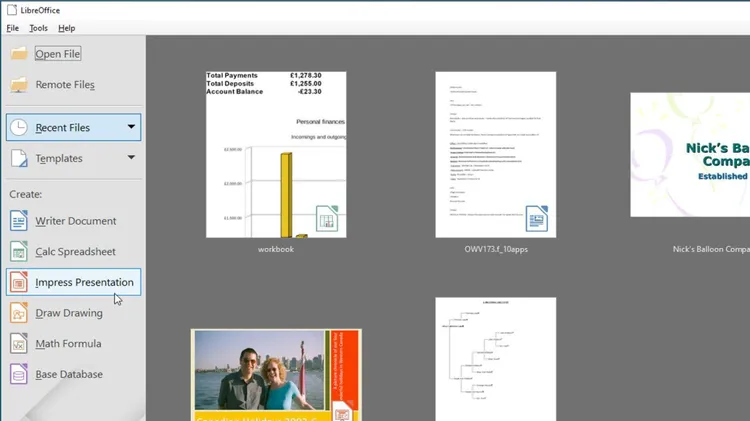The height and width of the screenshot is (421, 750).
Task: Open the Tools menu
Action: coord(38,28)
